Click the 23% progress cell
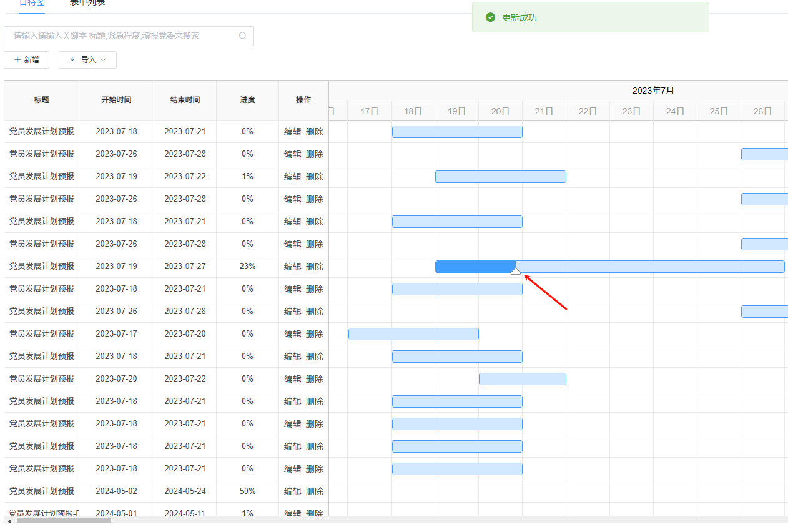This screenshot has height=532, width=788. [x=248, y=267]
